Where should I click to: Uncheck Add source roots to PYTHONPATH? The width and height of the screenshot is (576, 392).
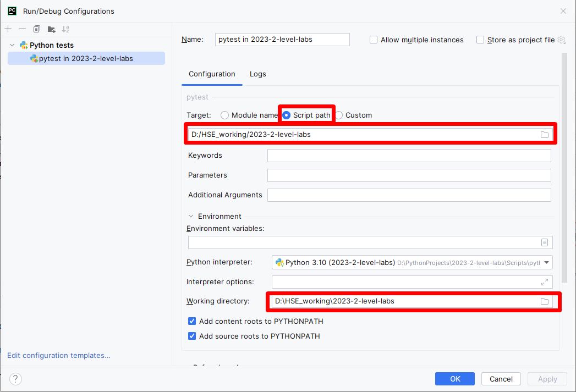pos(192,336)
